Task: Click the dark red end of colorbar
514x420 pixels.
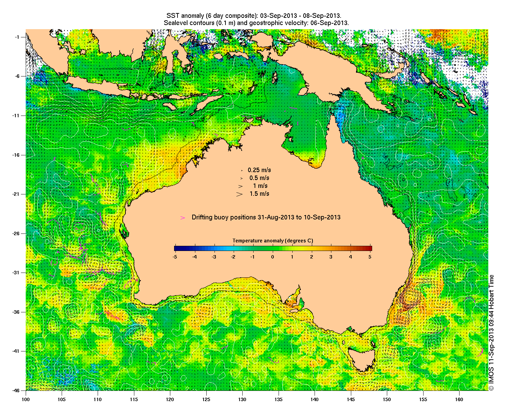Action: tap(370, 249)
